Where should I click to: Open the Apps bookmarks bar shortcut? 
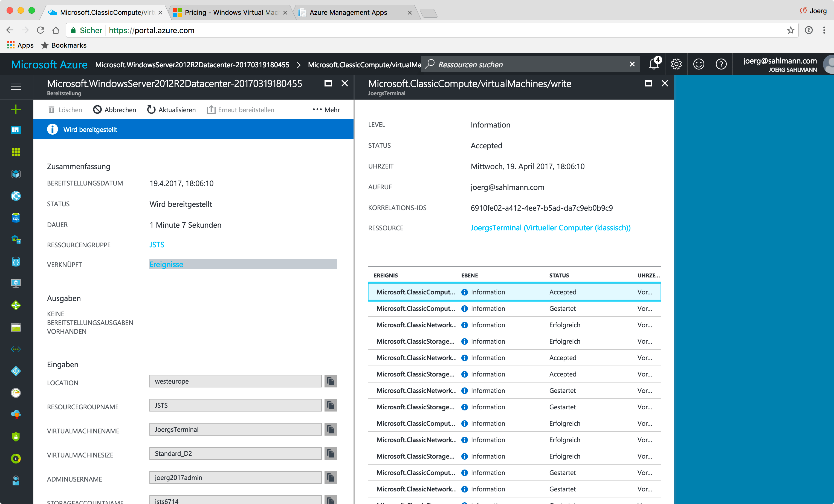[x=20, y=45]
